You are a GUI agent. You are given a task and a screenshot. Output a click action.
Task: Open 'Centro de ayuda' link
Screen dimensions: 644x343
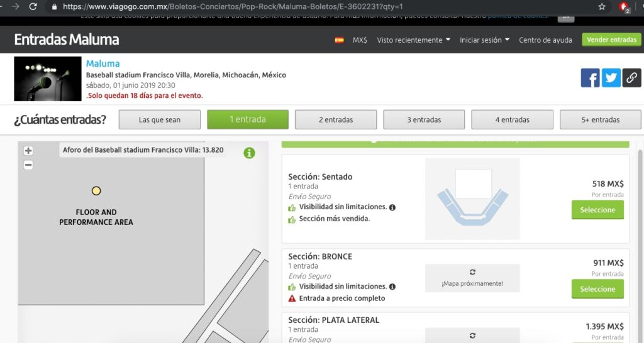point(545,40)
